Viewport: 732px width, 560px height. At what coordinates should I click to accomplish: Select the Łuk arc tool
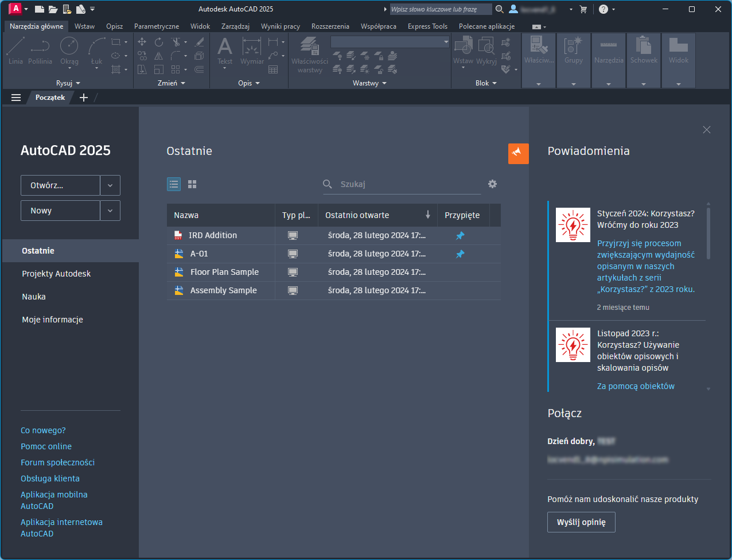click(96, 50)
